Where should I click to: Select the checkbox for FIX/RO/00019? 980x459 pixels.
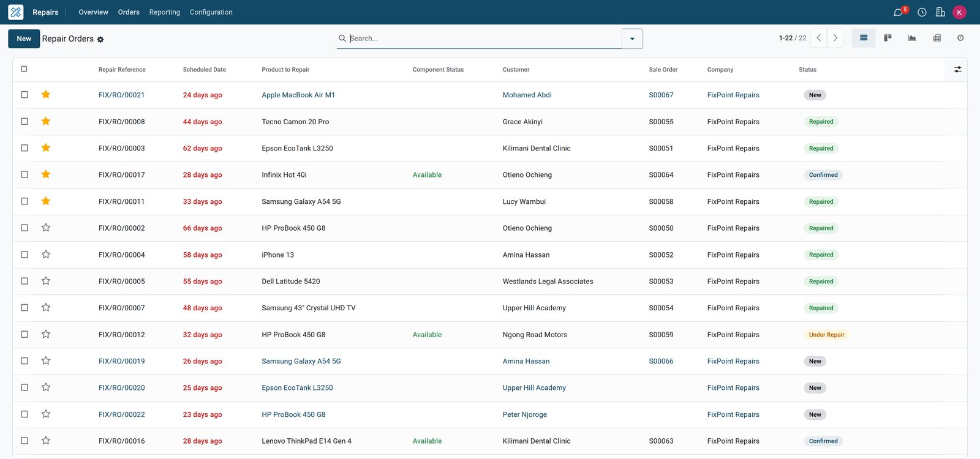pos(24,360)
